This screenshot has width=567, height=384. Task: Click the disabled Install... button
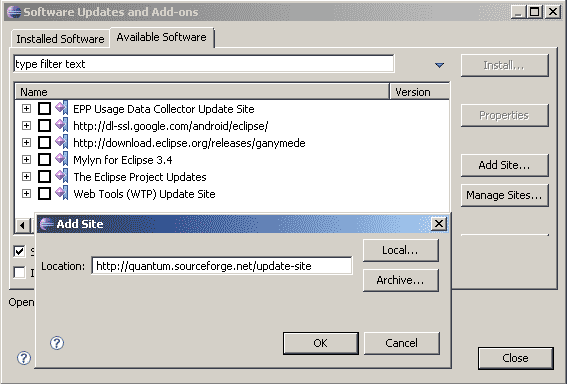pos(505,65)
